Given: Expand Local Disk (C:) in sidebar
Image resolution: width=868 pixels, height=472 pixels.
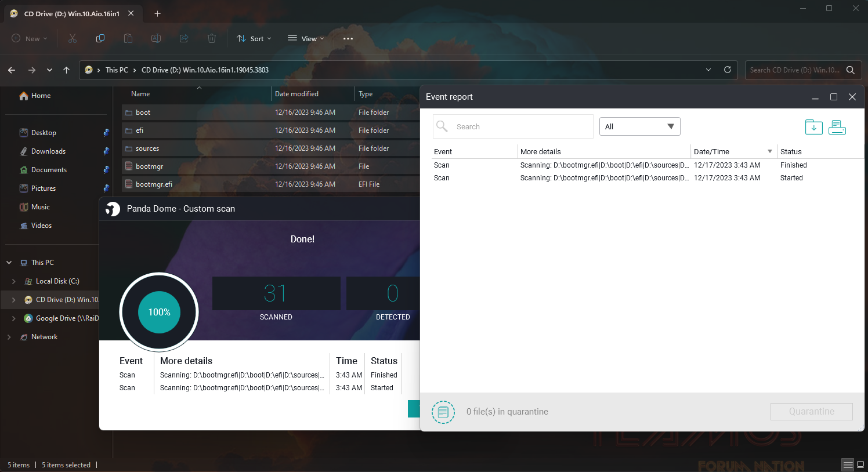Looking at the screenshot, I should click(14, 281).
